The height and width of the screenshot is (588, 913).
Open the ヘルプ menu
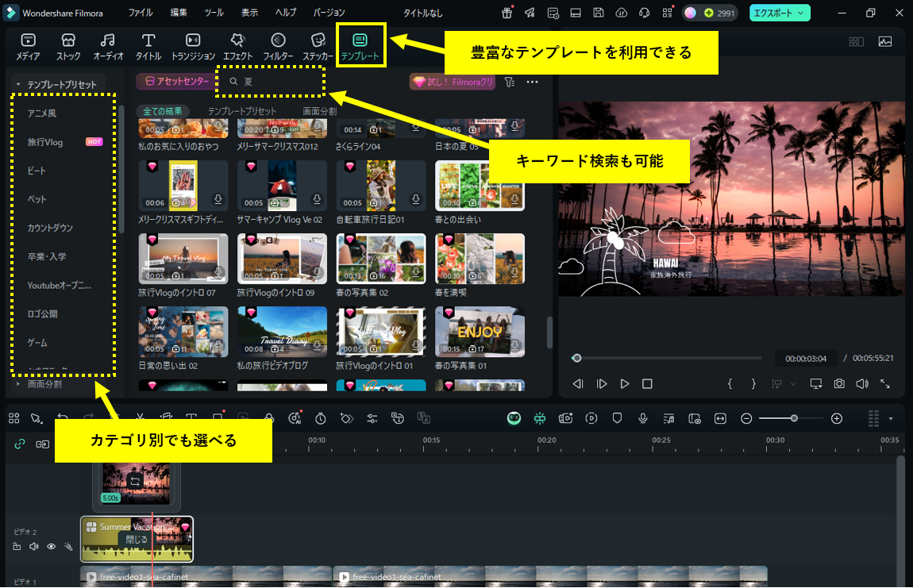pos(286,12)
